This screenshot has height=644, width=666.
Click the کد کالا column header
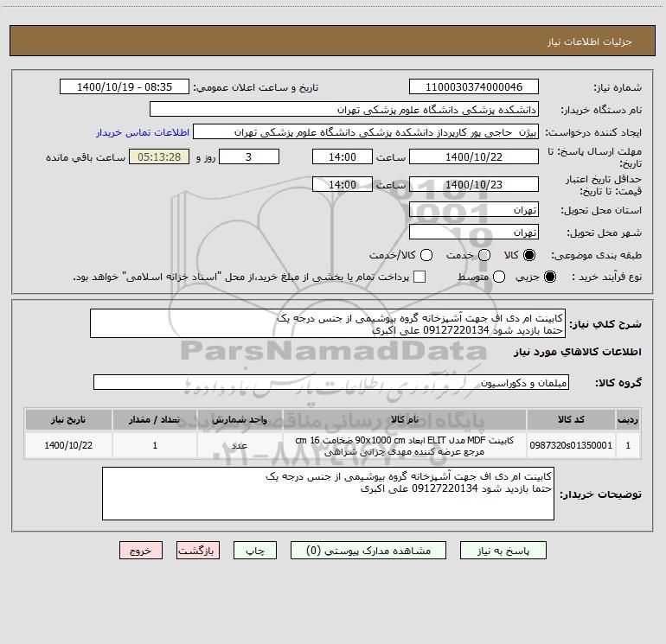coord(571,420)
